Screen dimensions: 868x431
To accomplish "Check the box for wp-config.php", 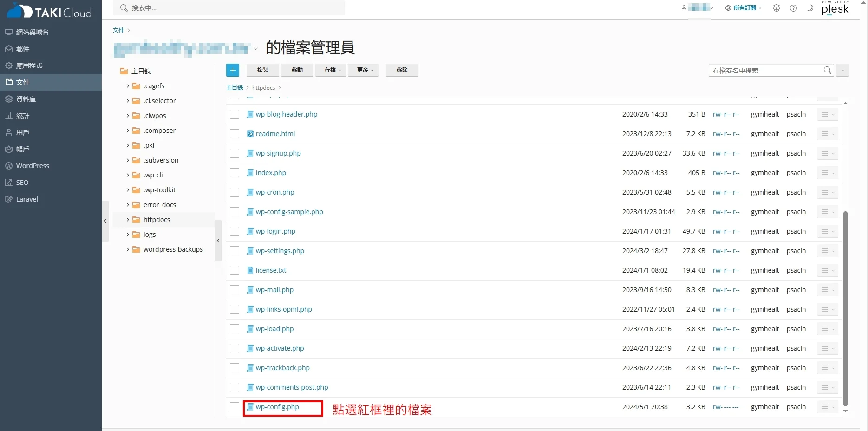I will coord(235,407).
